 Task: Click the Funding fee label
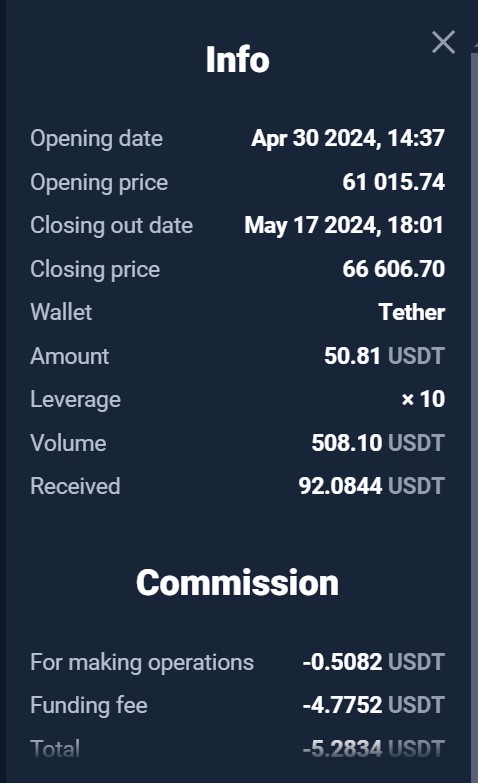pos(89,705)
